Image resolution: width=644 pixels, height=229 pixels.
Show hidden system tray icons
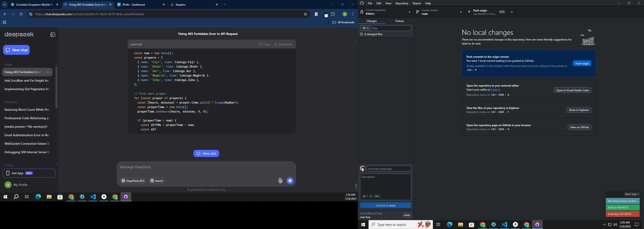click(604, 225)
